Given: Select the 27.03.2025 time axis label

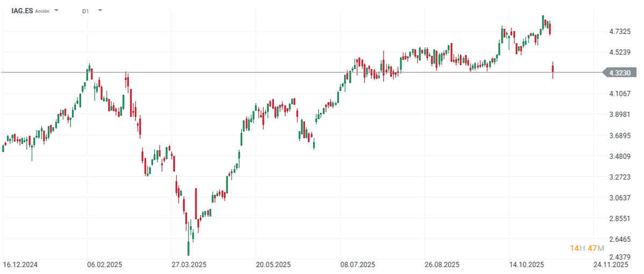Looking at the screenshot, I should click(x=189, y=265).
